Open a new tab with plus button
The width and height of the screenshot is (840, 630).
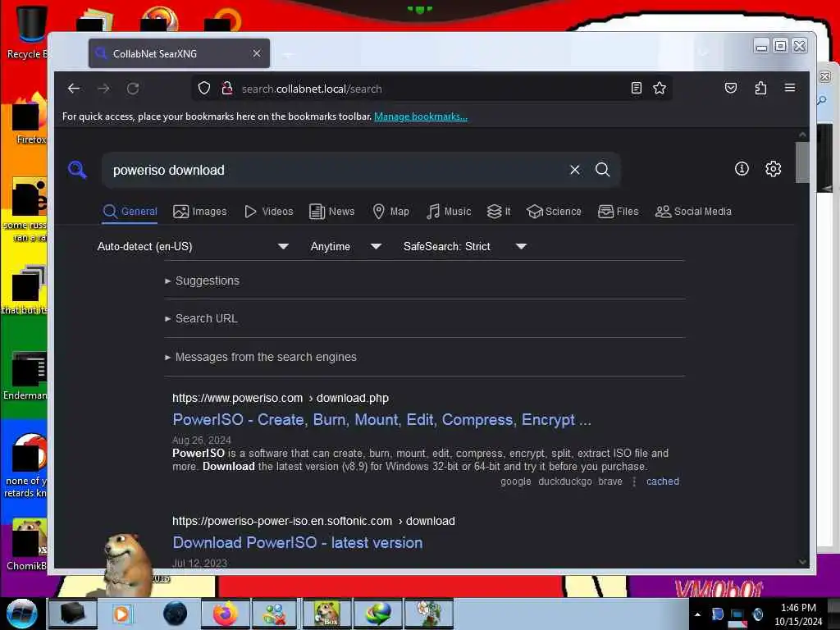288,54
